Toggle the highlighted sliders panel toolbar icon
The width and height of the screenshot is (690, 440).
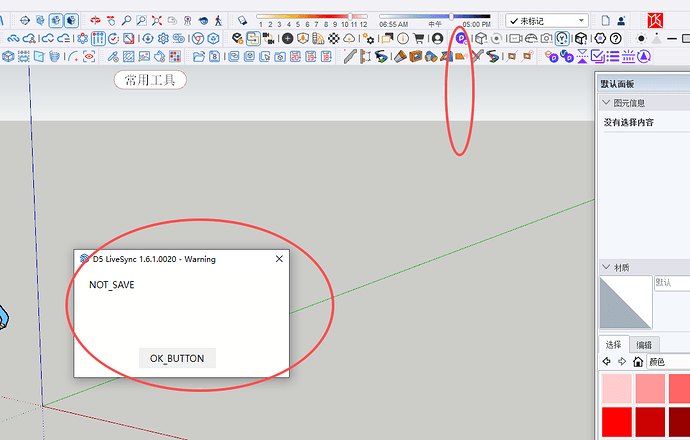98,39
